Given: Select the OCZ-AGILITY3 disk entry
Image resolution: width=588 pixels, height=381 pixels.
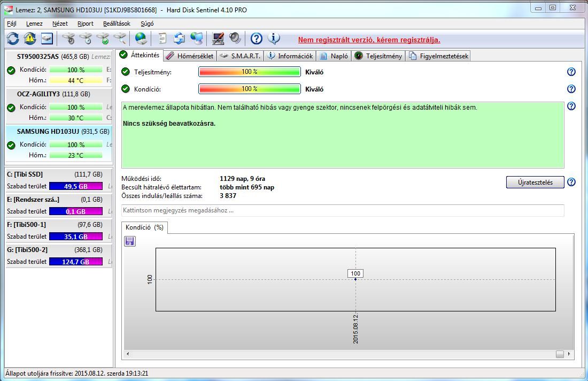Looking at the screenshot, I should click(x=59, y=106).
